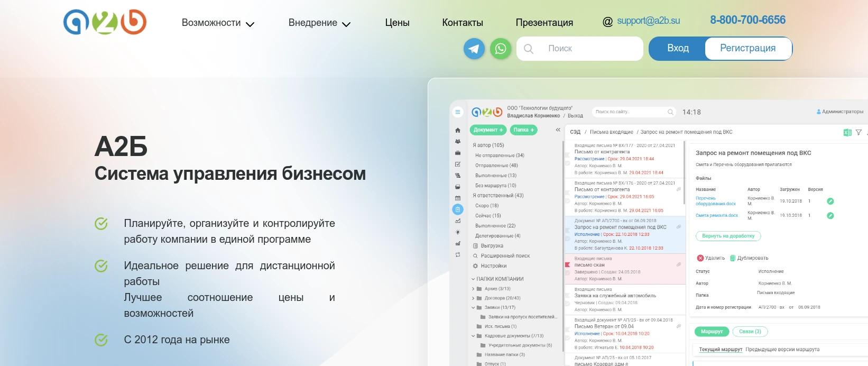This screenshot has width=868, height=366.
Task: Click the Поиск search field
Action: (580, 49)
